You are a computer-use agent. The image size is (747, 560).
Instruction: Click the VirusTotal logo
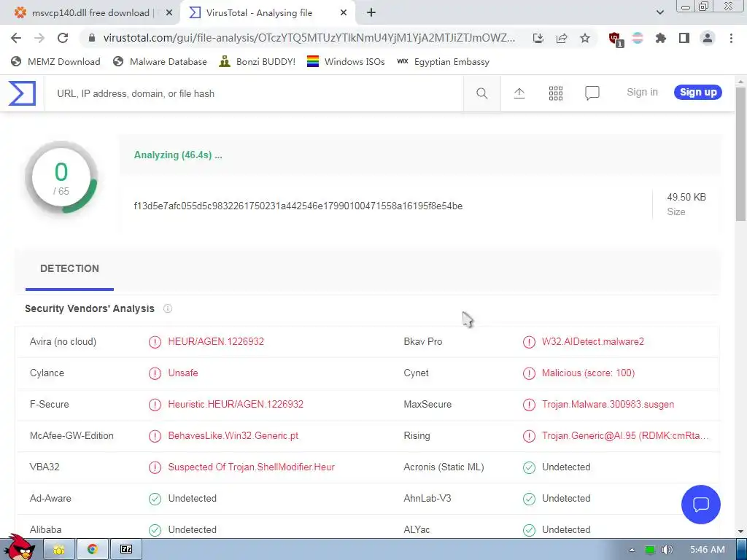22,93
